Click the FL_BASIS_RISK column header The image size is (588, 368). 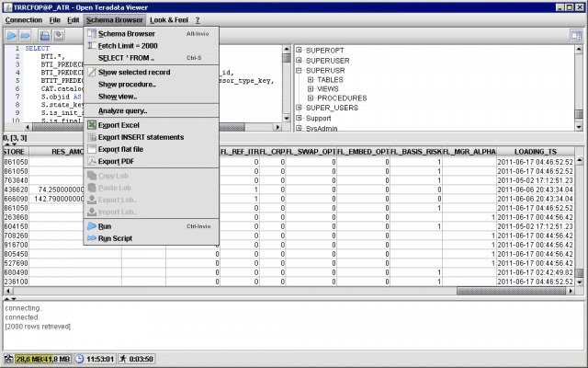pos(416,152)
